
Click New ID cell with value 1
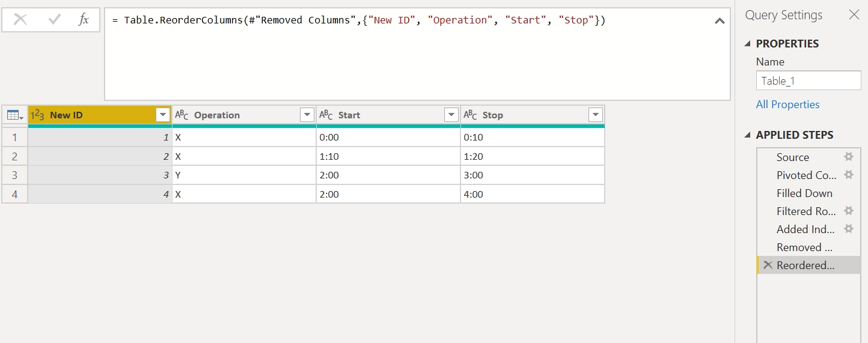pyautogui.click(x=100, y=138)
